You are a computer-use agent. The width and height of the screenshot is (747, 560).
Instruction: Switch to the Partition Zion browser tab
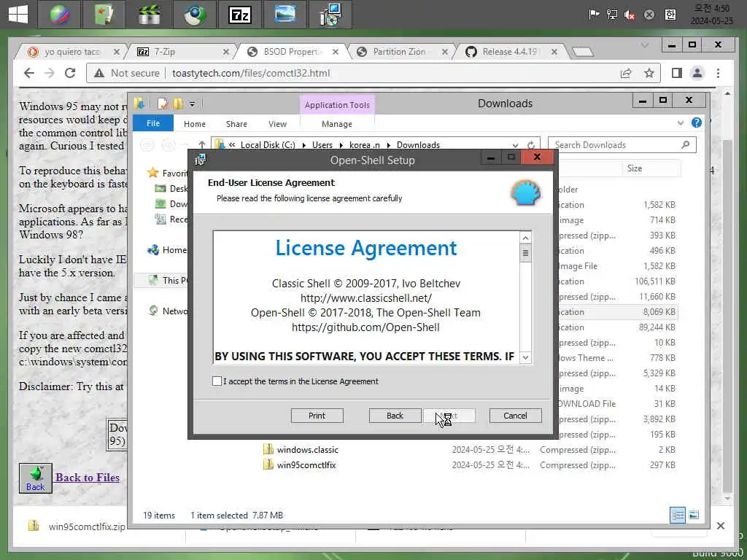(x=400, y=52)
